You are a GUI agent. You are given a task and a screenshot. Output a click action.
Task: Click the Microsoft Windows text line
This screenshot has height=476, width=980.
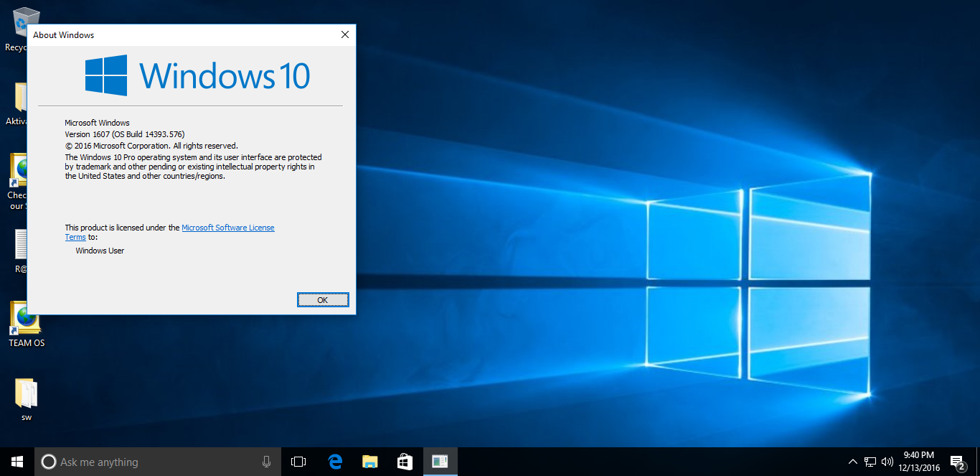97,123
